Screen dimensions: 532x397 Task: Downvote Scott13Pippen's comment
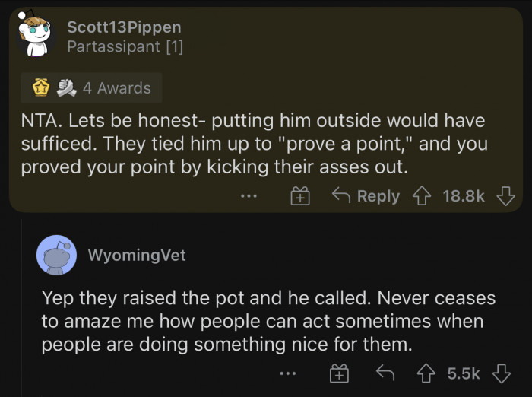tap(505, 196)
